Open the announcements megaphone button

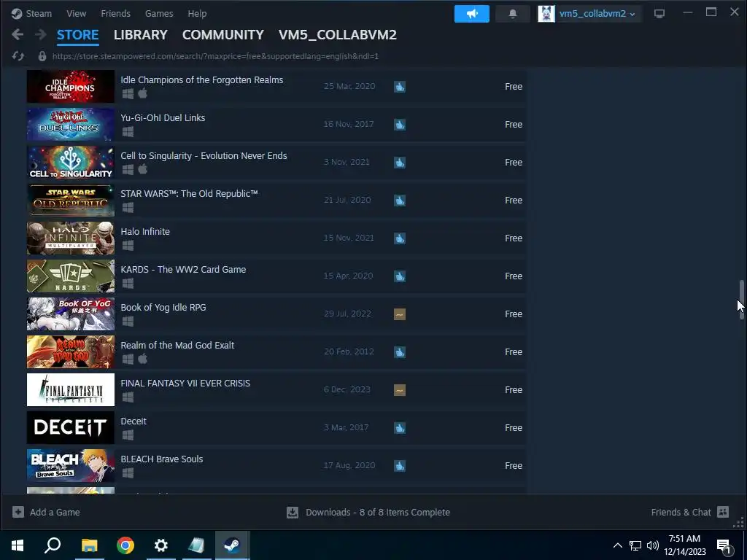472,14
